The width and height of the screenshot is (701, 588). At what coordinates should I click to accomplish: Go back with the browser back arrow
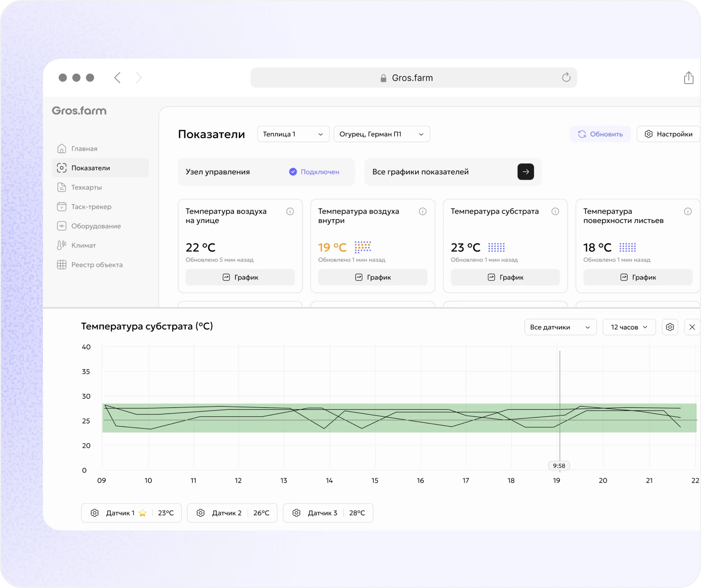(118, 77)
